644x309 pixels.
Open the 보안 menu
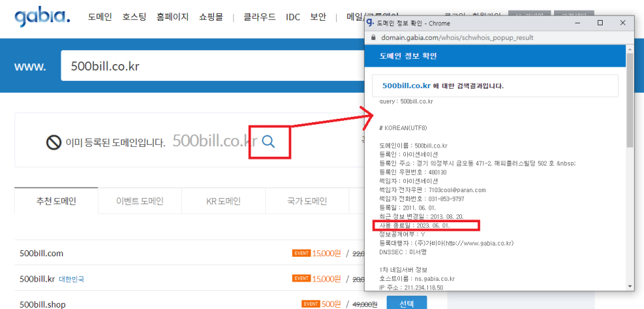(318, 17)
